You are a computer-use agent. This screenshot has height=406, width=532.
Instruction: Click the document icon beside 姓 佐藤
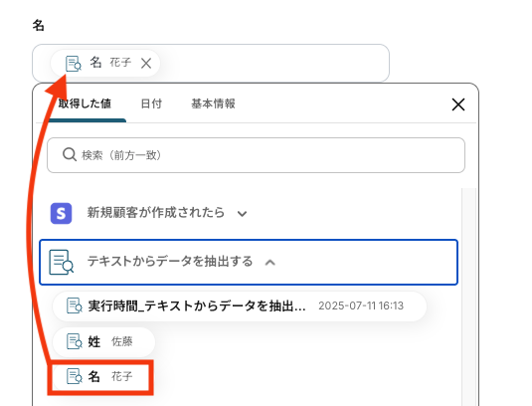pyautogui.click(x=75, y=341)
